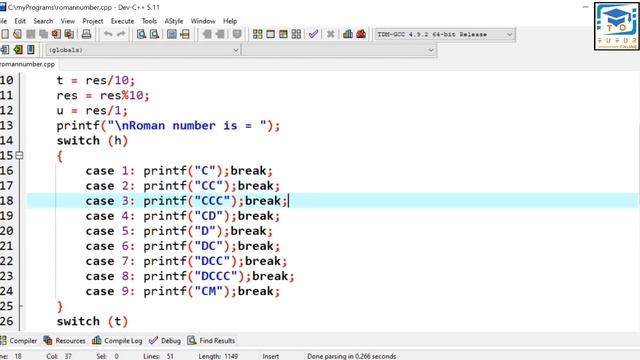Open Replace using second magnifier icon

(x=154, y=34)
